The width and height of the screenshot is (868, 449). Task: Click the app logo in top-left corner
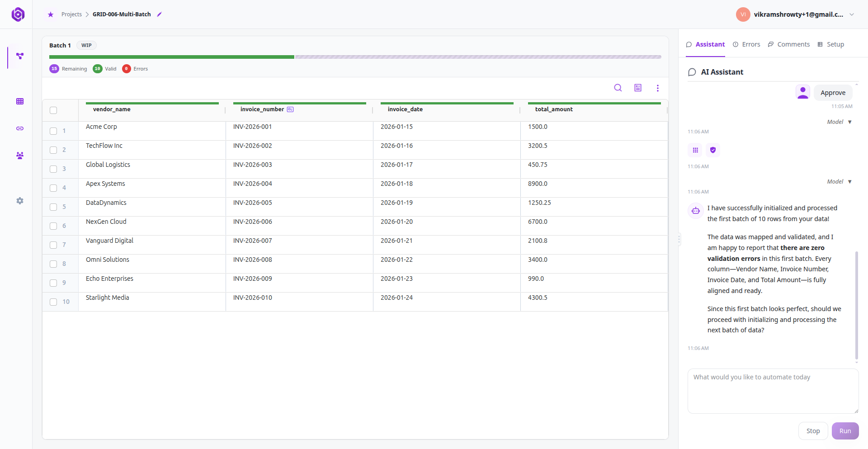18,14
